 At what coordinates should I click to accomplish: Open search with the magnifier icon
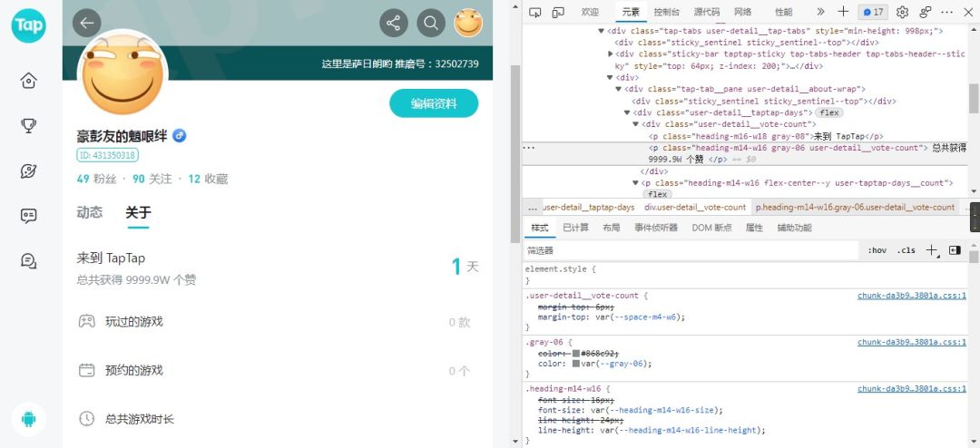click(431, 23)
